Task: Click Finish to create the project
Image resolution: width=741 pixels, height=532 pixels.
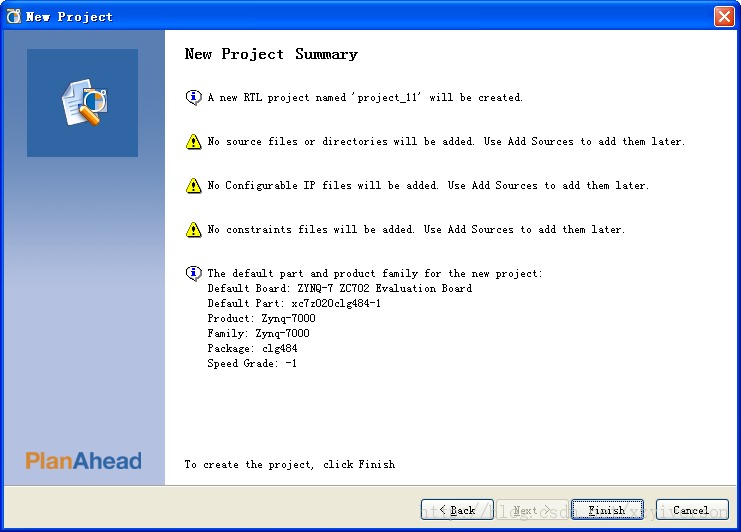Action: [607, 509]
